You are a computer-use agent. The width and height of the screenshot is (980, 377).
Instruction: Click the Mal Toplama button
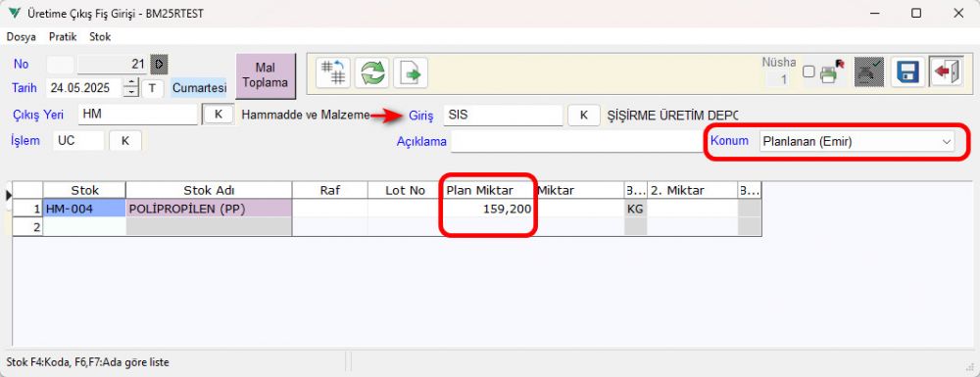point(265,75)
